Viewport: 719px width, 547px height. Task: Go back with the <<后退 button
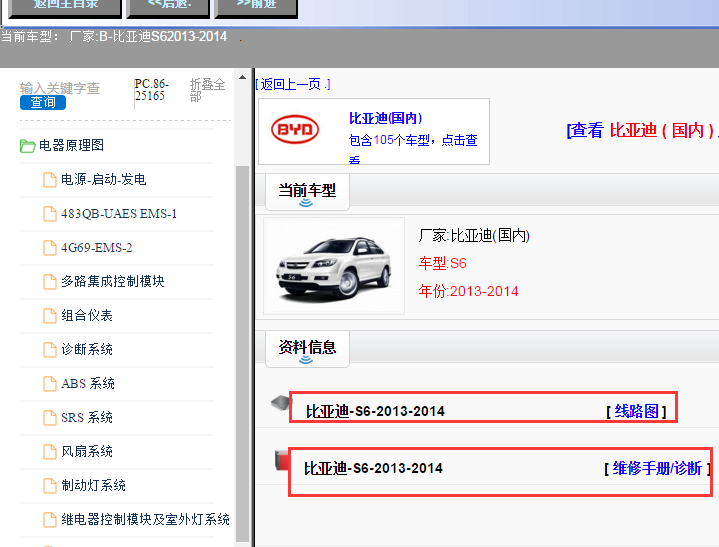(x=168, y=7)
